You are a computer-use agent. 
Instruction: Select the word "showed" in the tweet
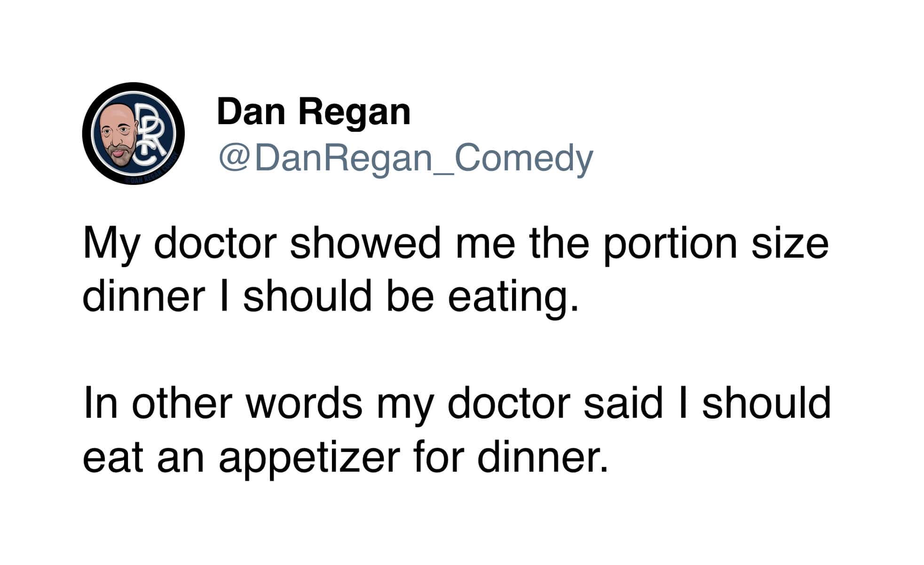point(365,243)
